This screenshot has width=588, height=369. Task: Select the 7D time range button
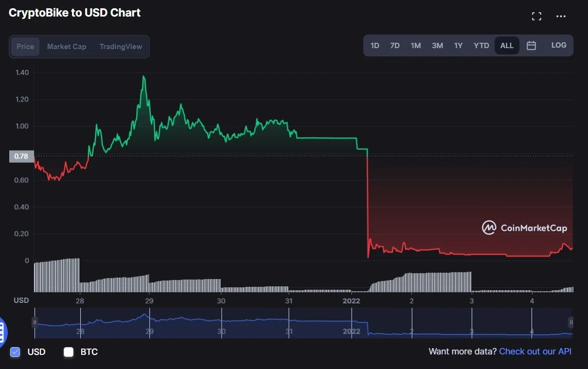[x=394, y=45]
